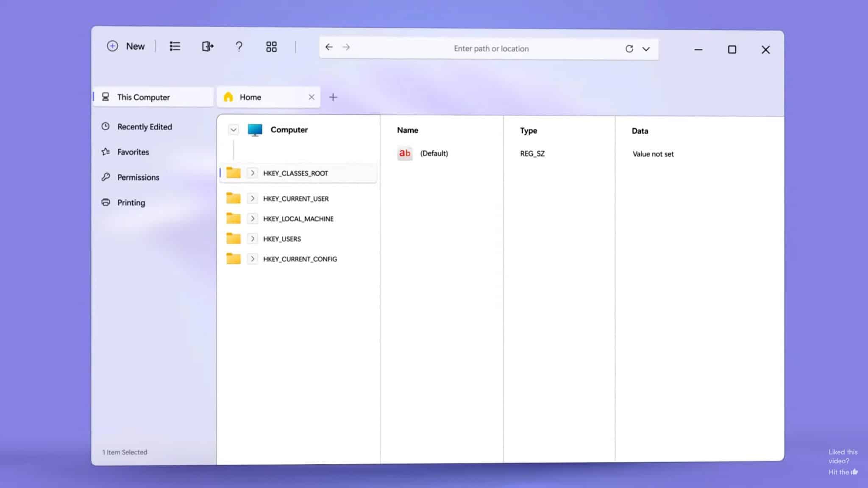Click the list view toolbar icon
Screen dimensions: 868x488
coord(175,46)
